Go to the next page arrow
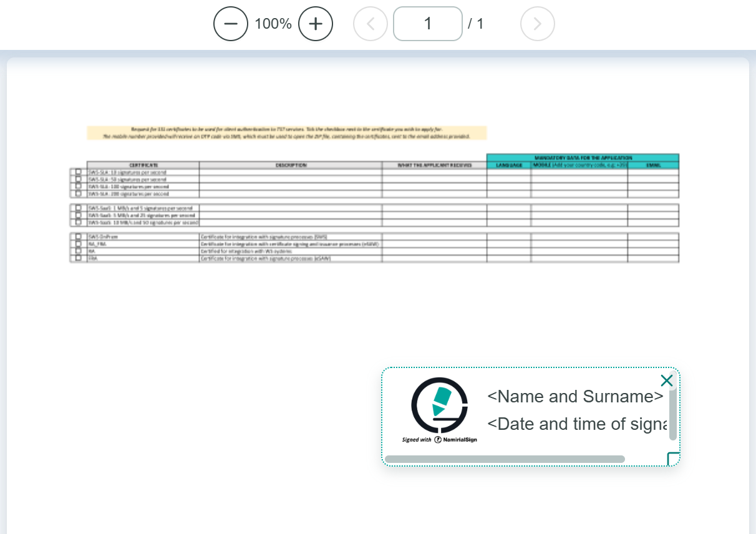The width and height of the screenshot is (756, 534). click(537, 24)
